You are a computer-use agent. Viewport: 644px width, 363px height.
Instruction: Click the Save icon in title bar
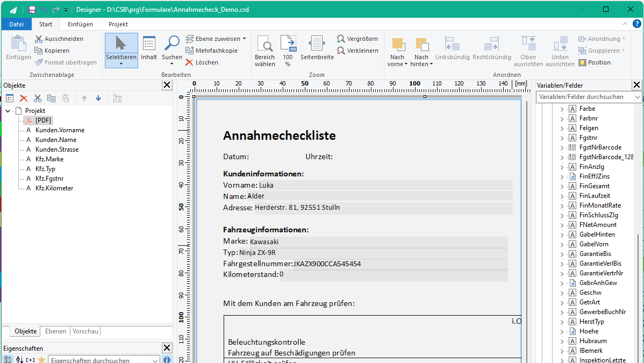point(32,10)
